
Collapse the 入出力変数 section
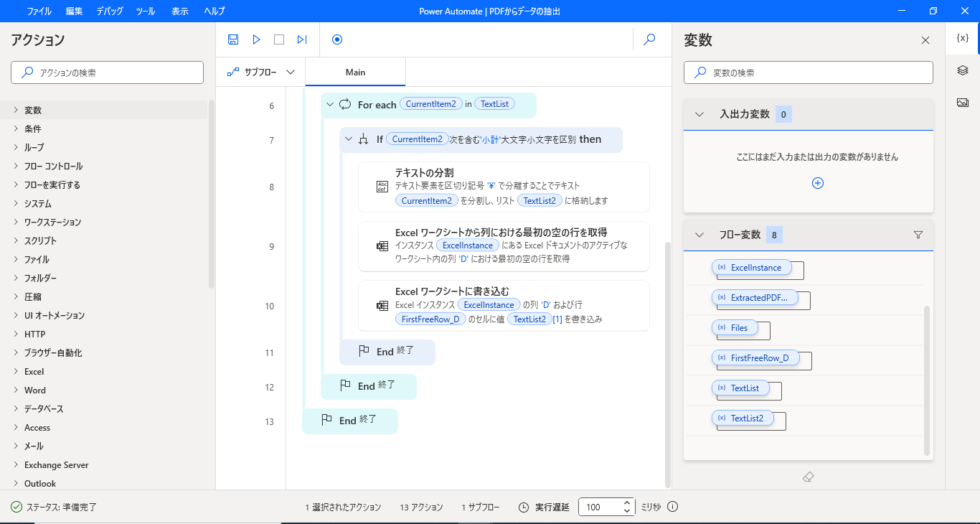tap(699, 114)
